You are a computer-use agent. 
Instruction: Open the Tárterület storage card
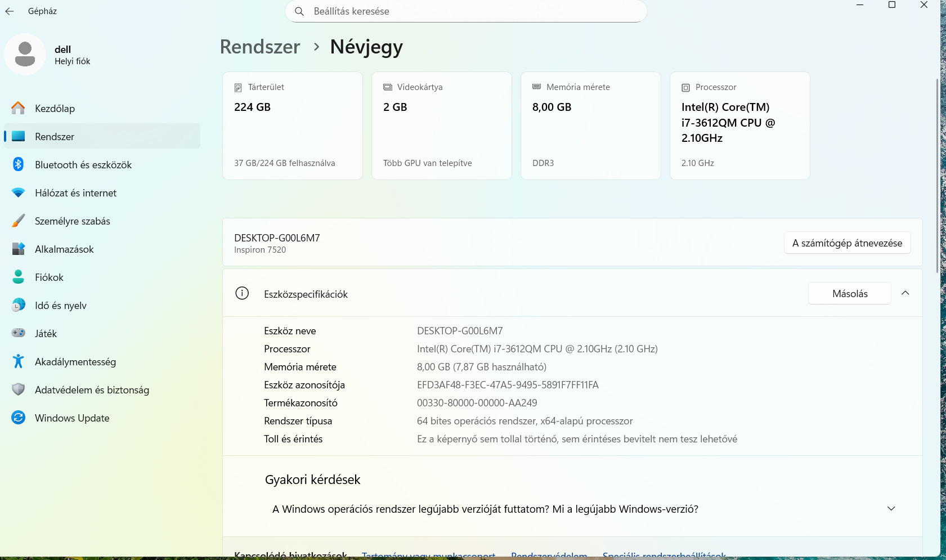[292, 126]
